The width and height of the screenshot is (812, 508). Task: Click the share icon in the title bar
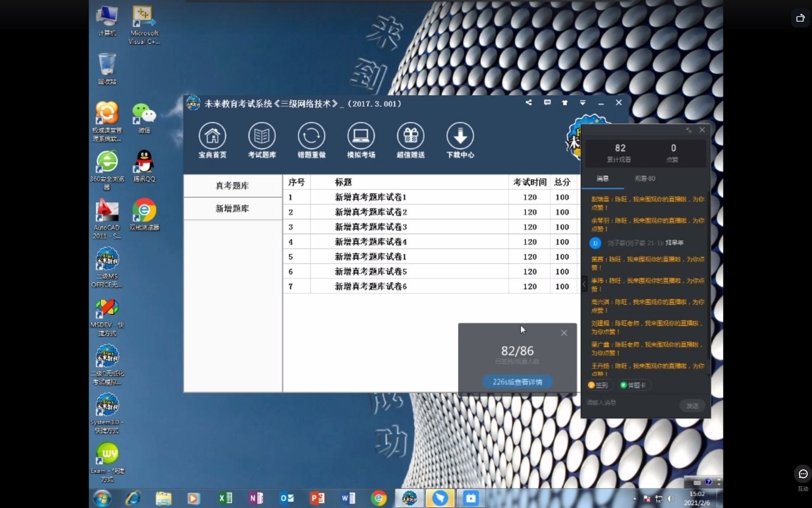point(529,103)
